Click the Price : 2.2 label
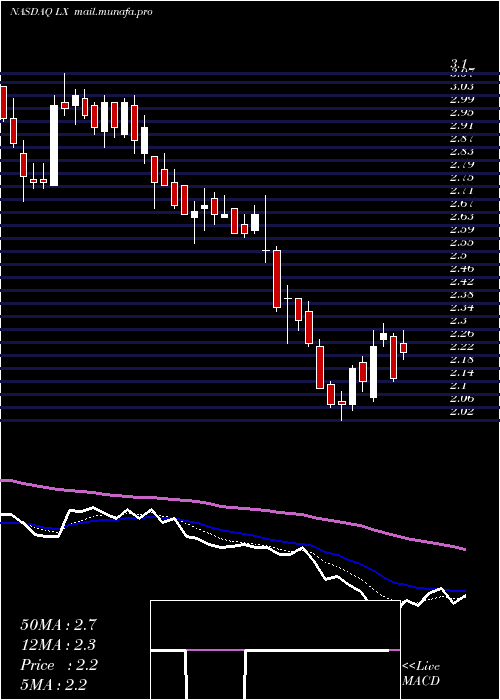 (x=58, y=665)
